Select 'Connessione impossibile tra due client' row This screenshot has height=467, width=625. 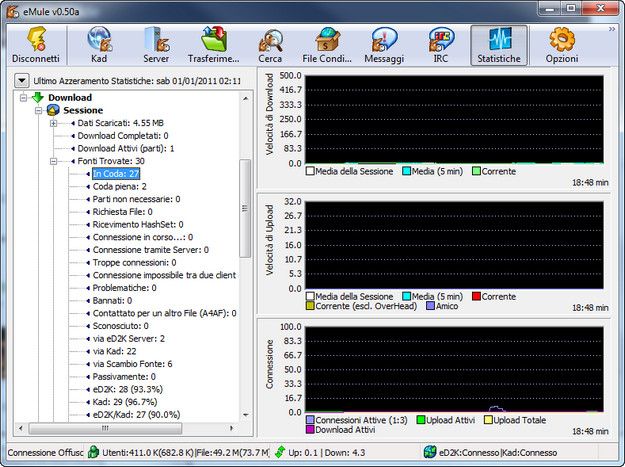tap(164, 275)
